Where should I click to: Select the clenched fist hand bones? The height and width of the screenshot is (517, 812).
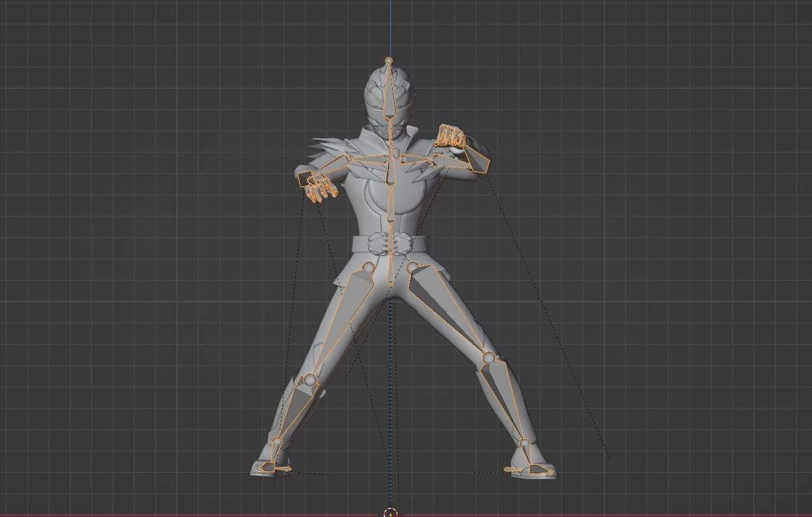tap(451, 137)
